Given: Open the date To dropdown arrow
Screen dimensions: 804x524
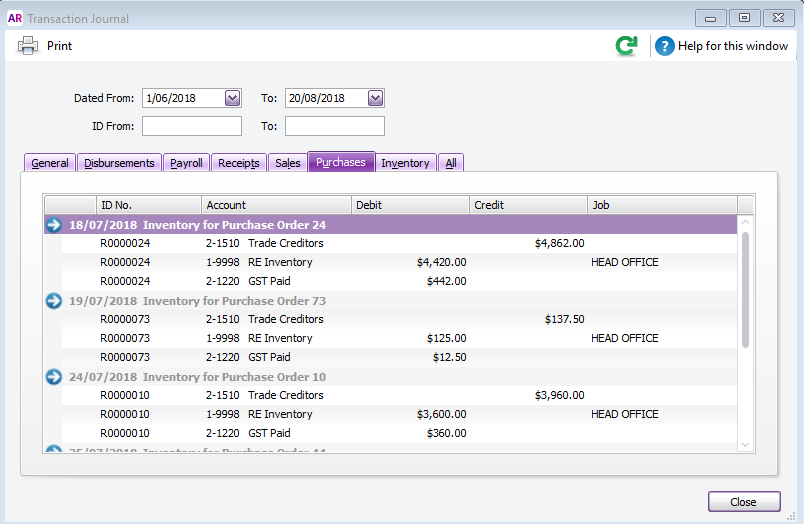Looking at the screenshot, I should 375,98.
